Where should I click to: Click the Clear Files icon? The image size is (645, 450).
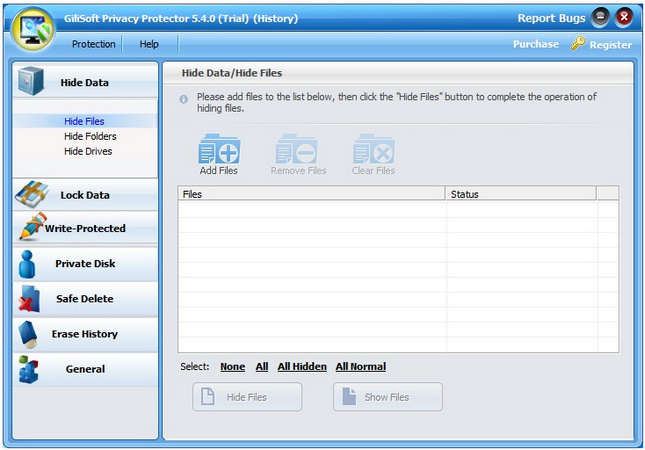coord(373,151)
